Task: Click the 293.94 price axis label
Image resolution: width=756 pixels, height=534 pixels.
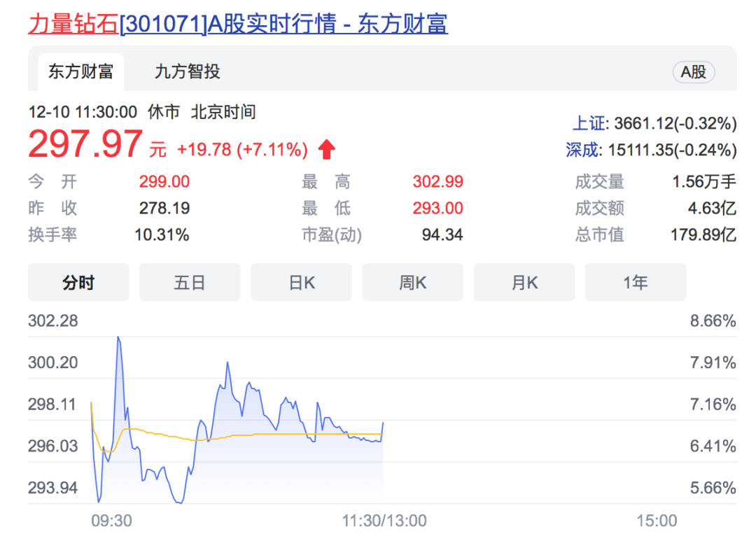Action: coord(53,488)
